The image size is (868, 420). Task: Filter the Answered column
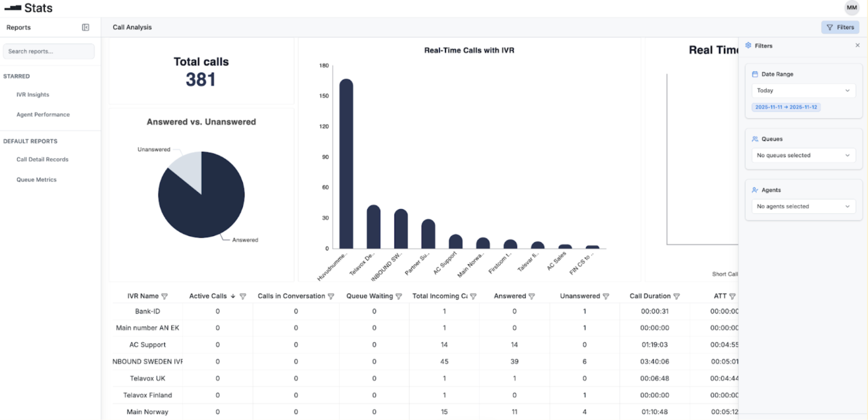[531, 297]
